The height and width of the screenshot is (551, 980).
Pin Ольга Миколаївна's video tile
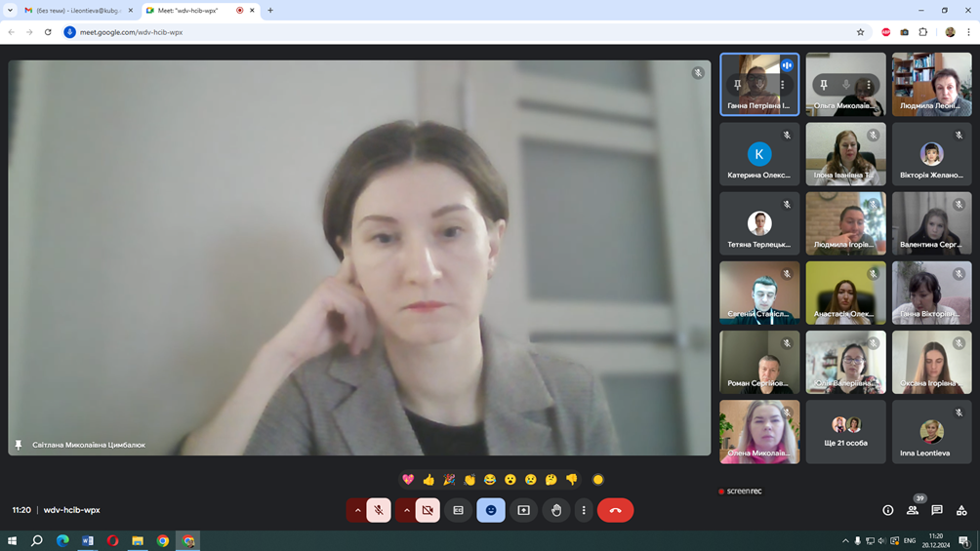pos(824,86)
